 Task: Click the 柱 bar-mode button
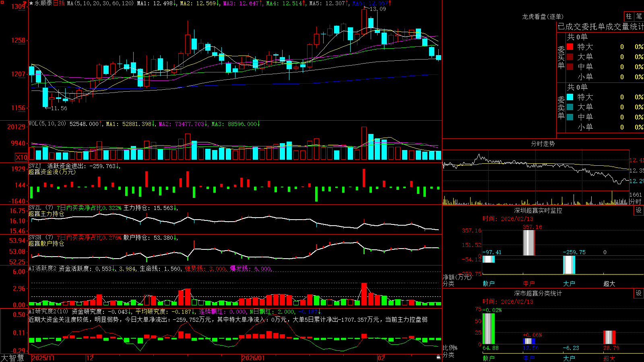coord(629,16)
